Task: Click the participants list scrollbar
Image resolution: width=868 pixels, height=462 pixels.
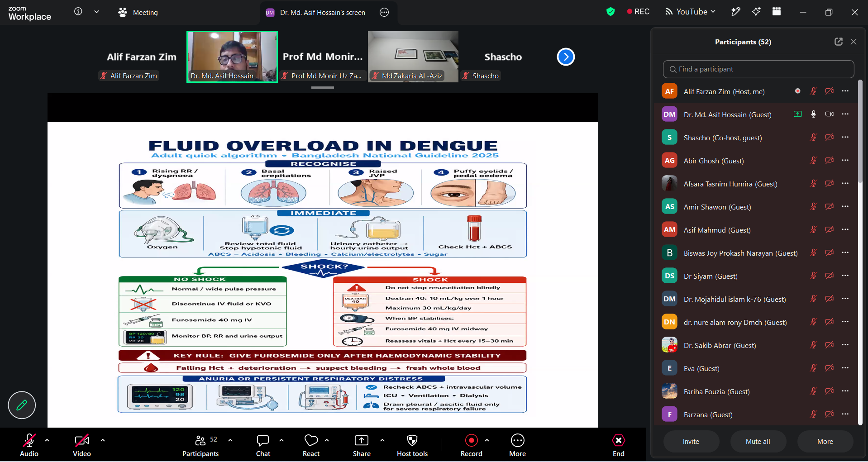Action: click(x=860, y=131)
